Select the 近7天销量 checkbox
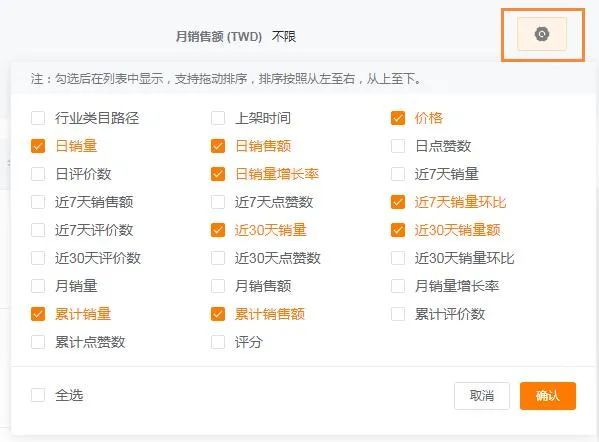Screen dimensions: 599x442 pyautogui.click(x=398, y=174)
